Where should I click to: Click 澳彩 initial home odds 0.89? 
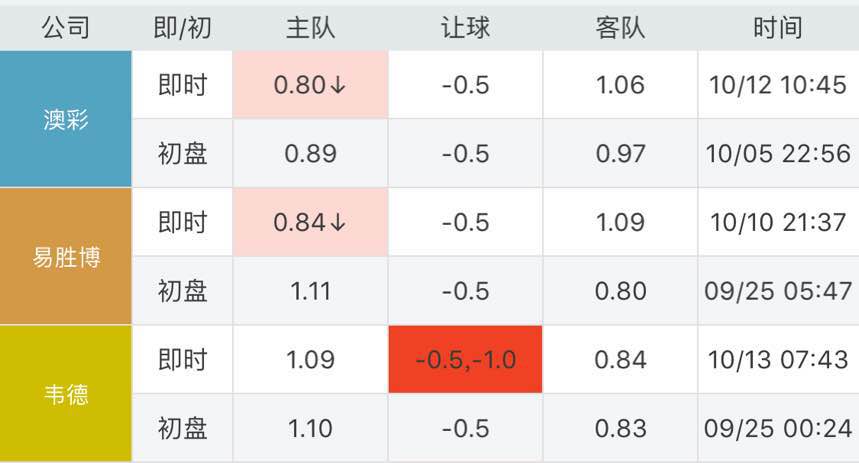click(x=311, y=153)
